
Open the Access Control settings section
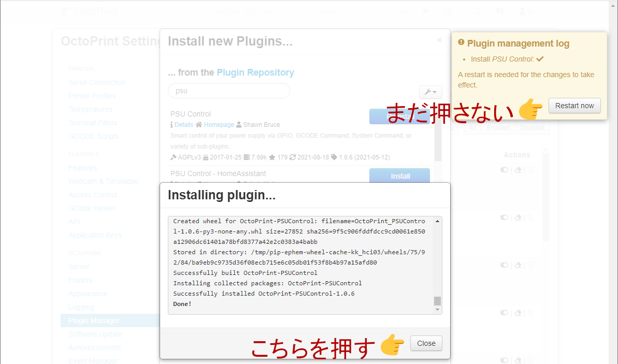click(93, 195)
